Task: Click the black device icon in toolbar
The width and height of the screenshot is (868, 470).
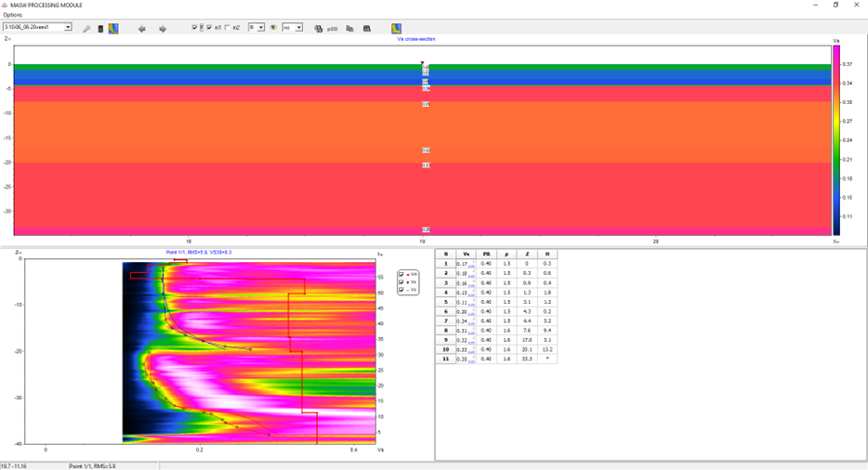Action: click(100, 28)
